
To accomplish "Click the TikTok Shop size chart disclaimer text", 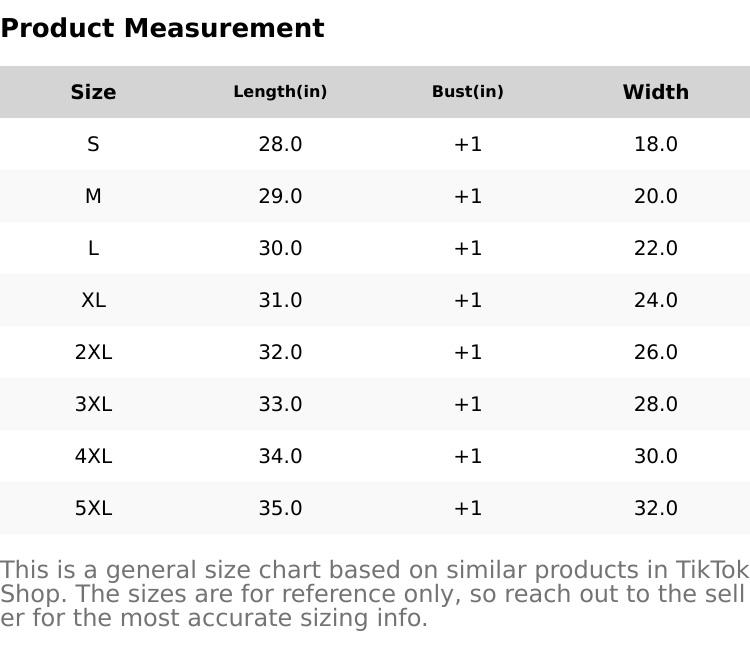I will pyautogui.click(x=374, y=594).
